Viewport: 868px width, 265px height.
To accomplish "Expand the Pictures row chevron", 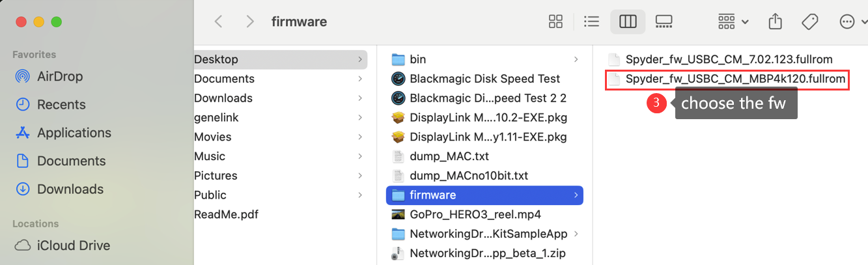I will point(360,175).
